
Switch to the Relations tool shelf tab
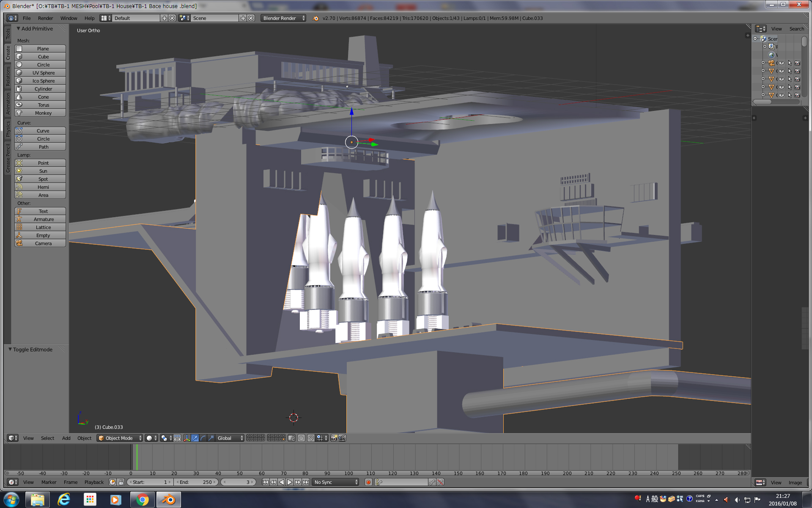click(8, 76)
